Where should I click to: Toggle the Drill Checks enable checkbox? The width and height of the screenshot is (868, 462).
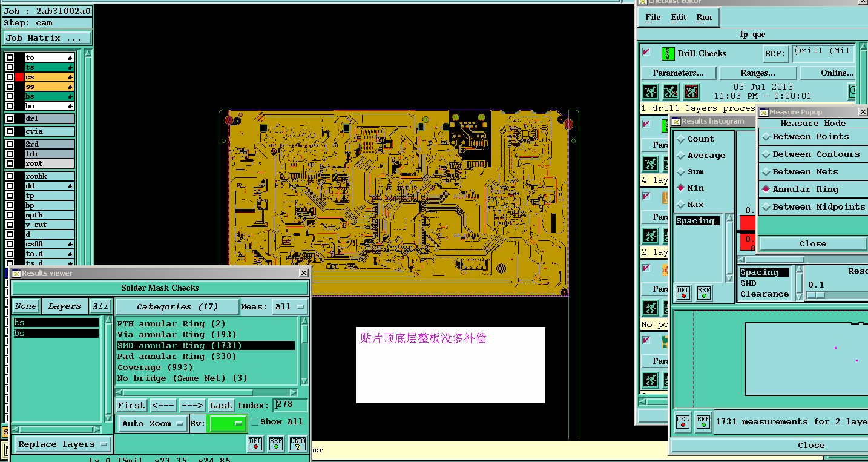[646, 52]
